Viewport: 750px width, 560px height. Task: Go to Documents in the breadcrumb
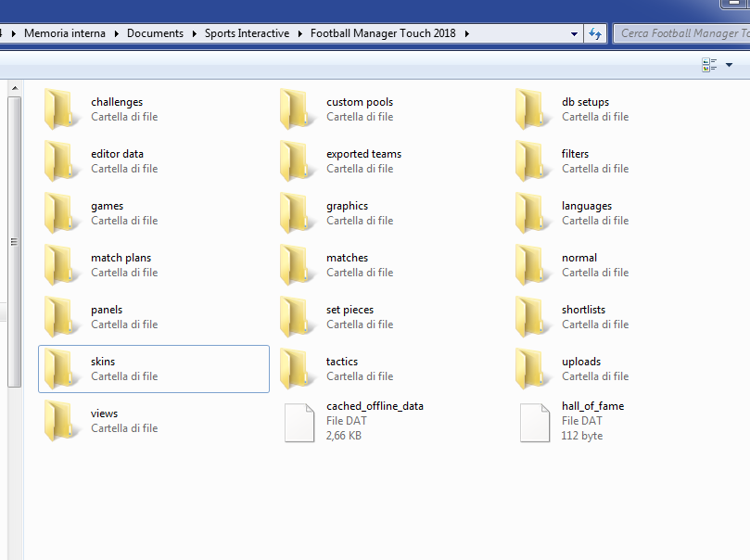tap(155, 33)
